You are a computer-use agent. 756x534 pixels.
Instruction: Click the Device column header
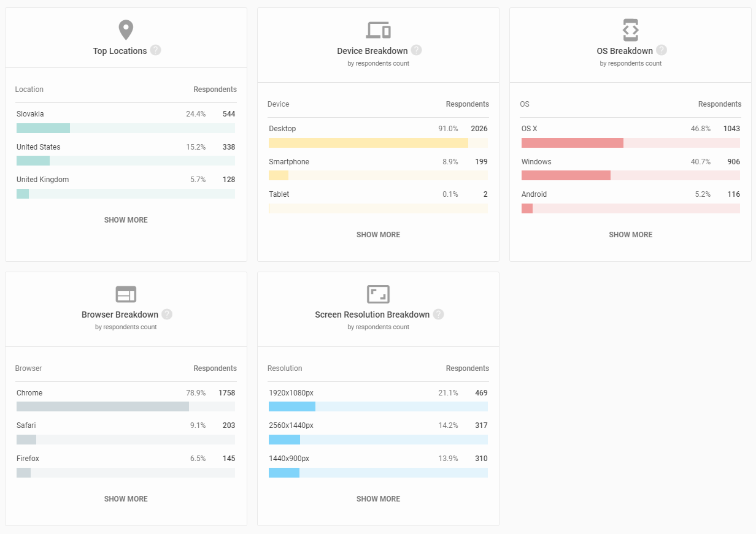279,104
